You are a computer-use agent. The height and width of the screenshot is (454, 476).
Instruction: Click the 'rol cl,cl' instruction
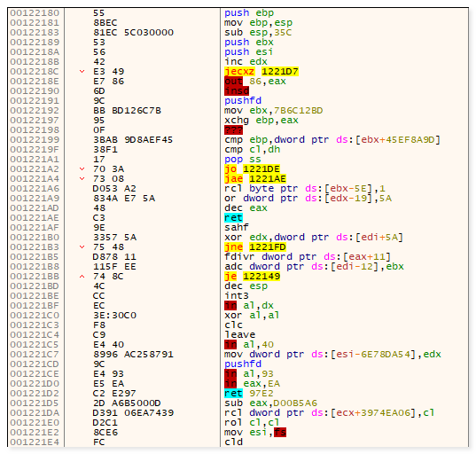(252, 423)
